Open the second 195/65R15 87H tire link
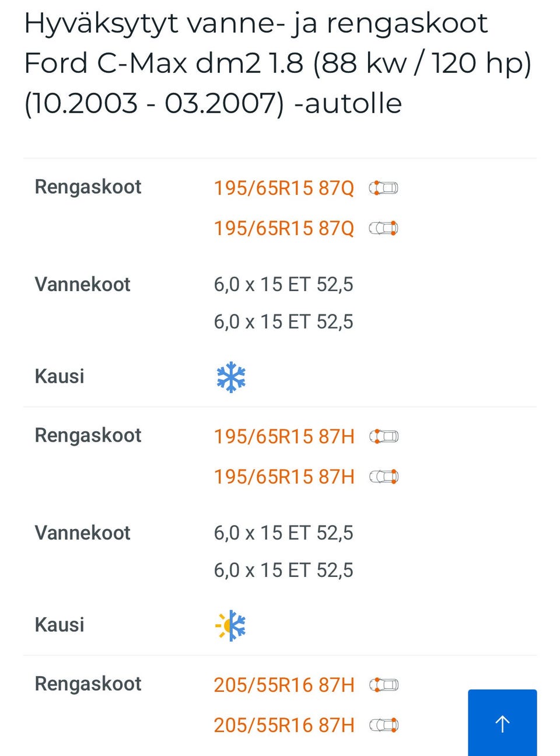This screenshot has height=756, width=560. pos(283,477)
